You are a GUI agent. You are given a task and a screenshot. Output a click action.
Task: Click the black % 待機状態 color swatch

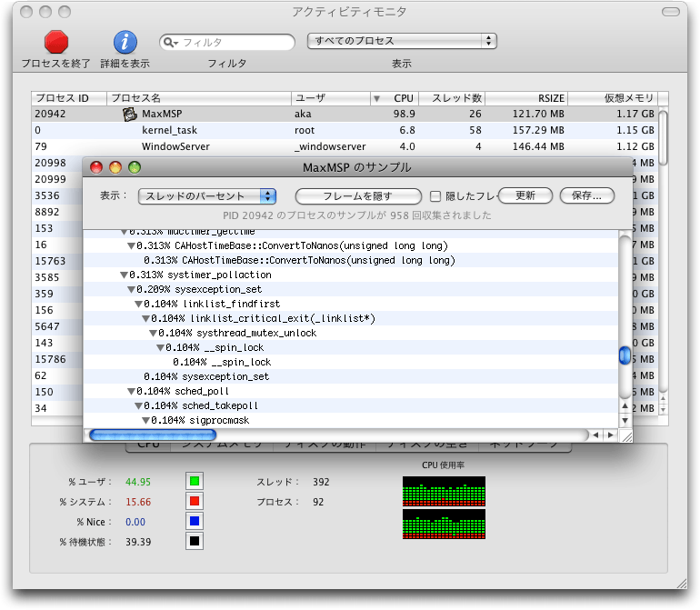click(x=195, y=542)
